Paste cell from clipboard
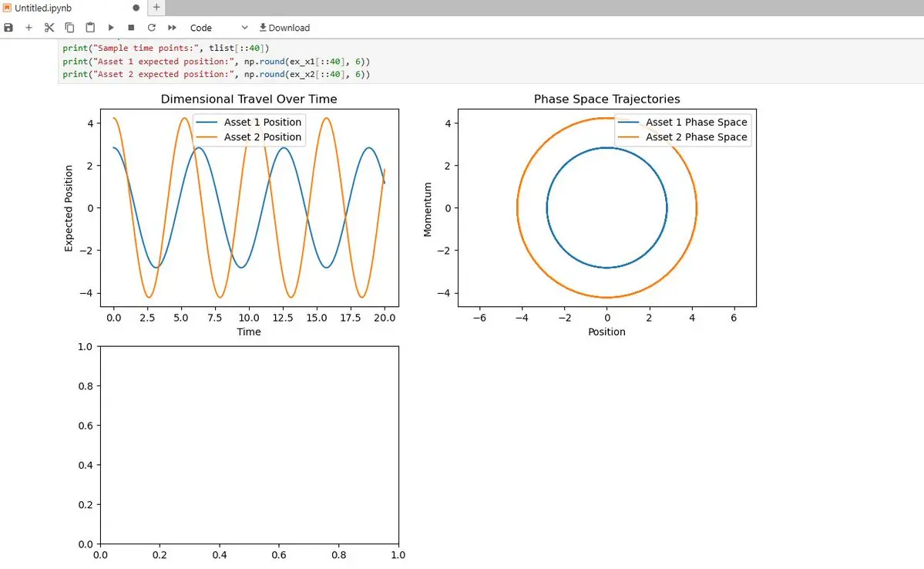This screenshot has height=569, width=924. click(90, 28)
